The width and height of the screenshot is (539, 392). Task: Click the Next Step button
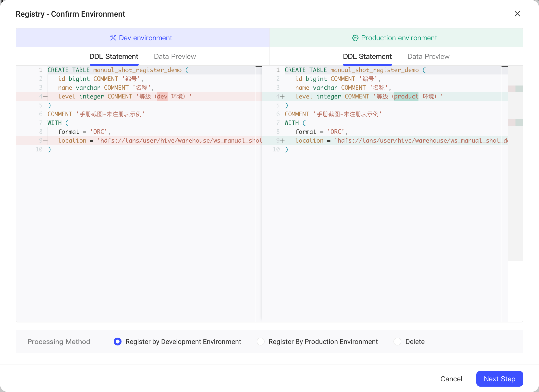coord(500,379)
